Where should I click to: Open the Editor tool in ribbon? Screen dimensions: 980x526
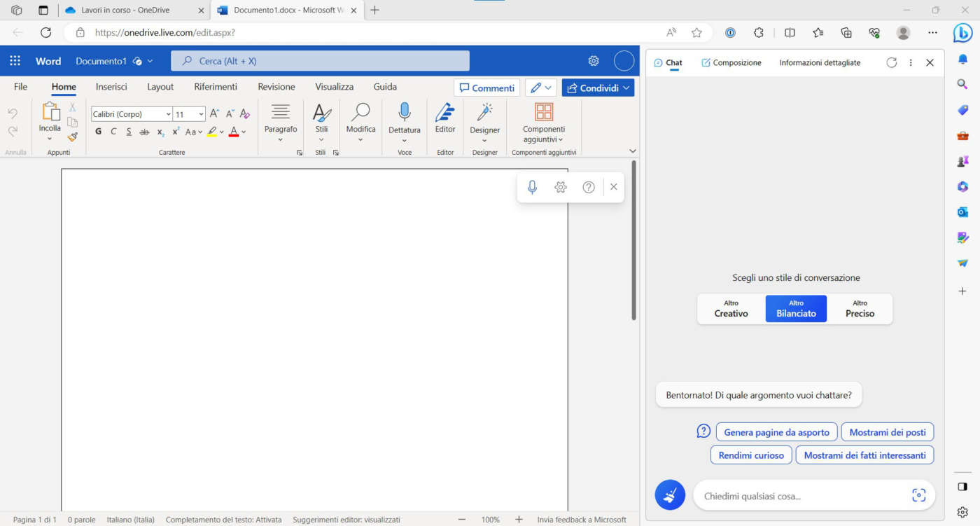(x=445, y=113)
